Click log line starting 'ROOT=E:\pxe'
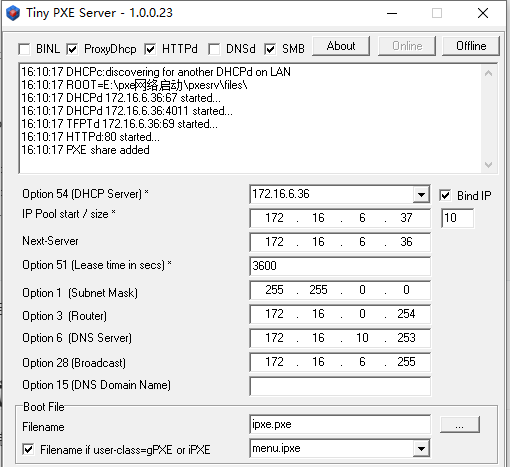 point(134,85)
